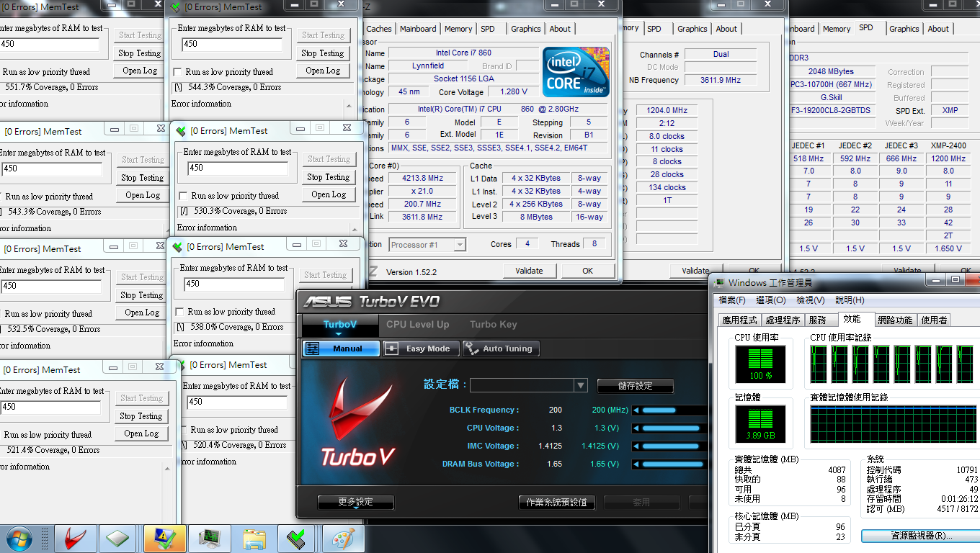
Task: Stop Testing in MemTest window with 551.7% coverage
Action: tap(140, 53)
